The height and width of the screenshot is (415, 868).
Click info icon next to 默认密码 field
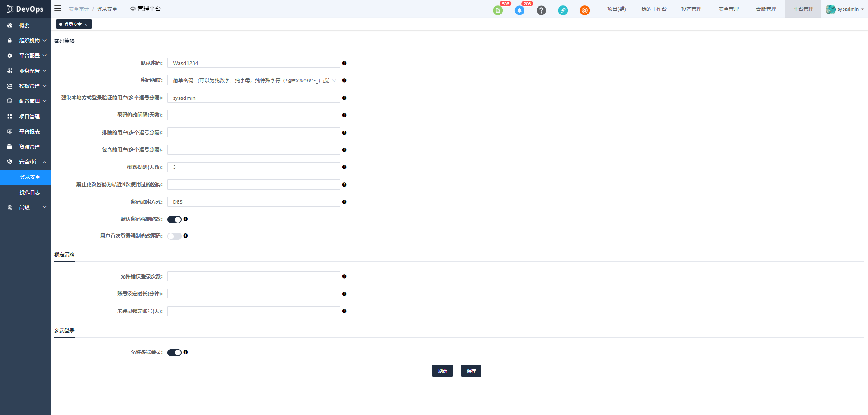(344, 63)
